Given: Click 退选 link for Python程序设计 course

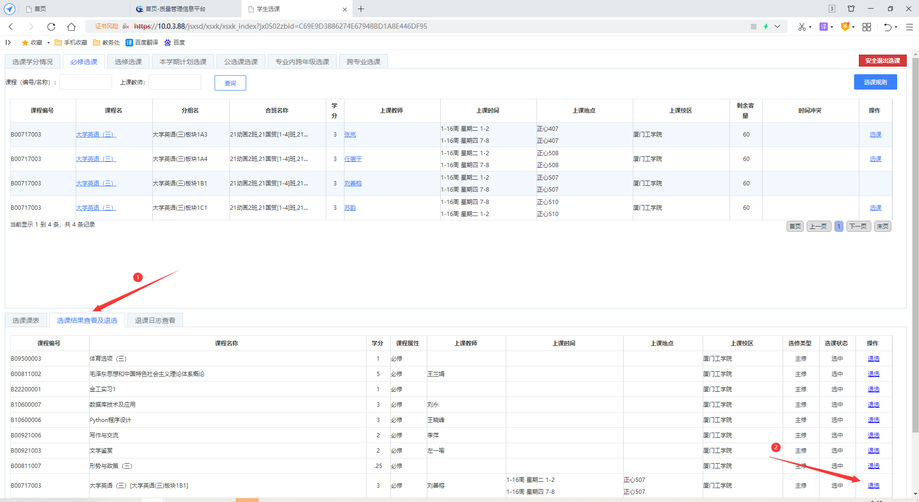Looking at the screenshot, I should 873,419.
